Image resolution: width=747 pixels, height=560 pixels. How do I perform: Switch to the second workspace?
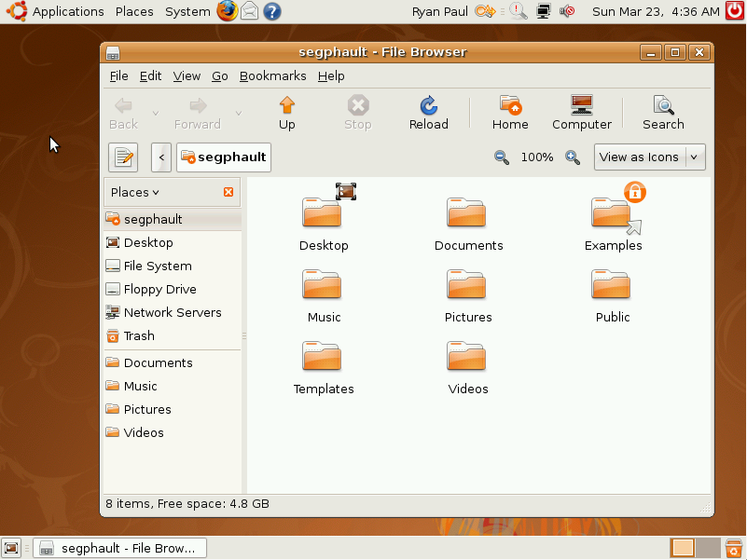pos(708,548)
